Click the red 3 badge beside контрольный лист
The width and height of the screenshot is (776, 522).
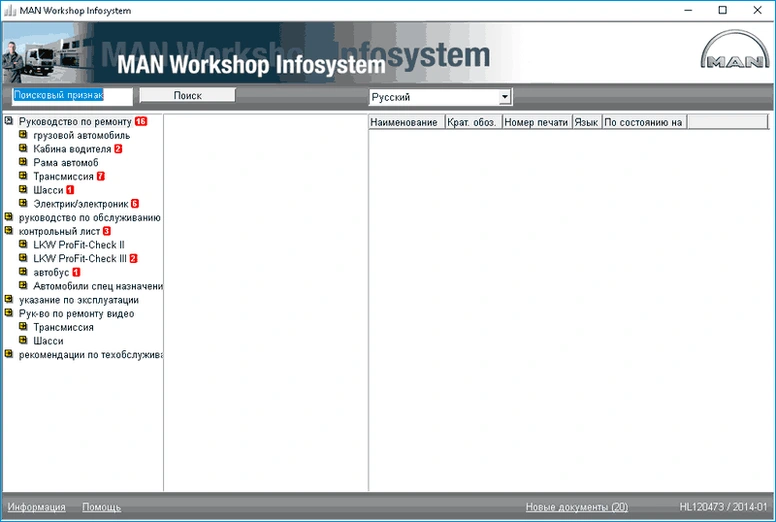pos(106,231)
